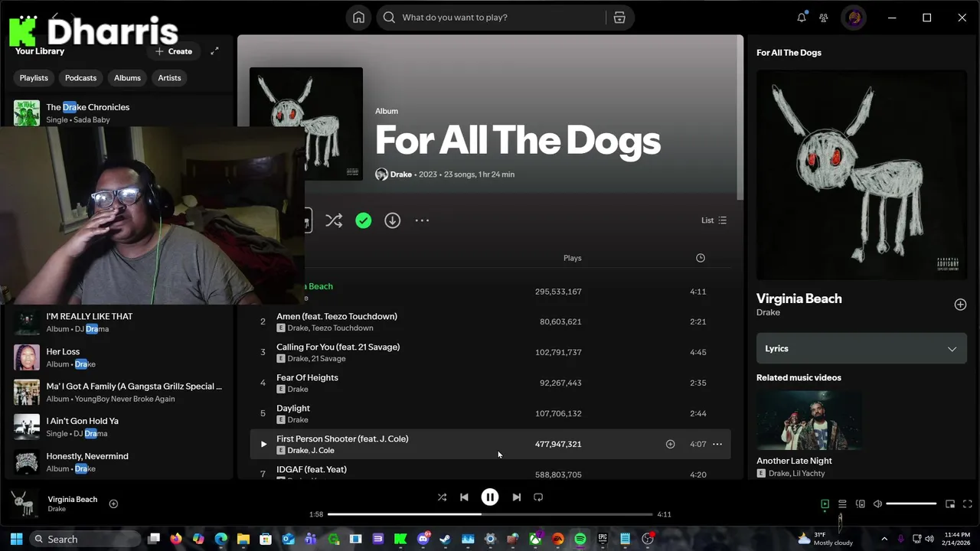Adjust the volume slider

[x=911, y=504]
